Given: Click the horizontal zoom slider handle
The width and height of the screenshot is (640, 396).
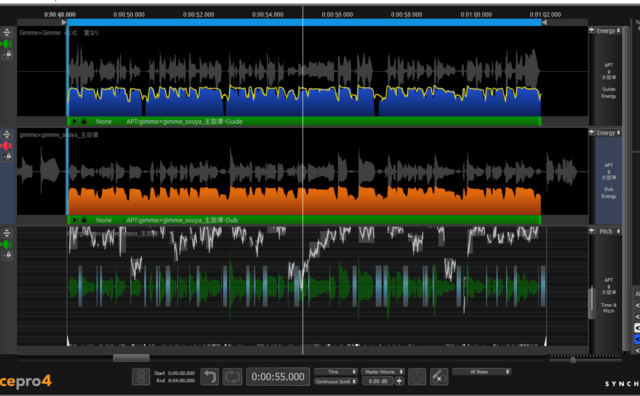Looking at the screenshot, I should click(x=573, y=360).
